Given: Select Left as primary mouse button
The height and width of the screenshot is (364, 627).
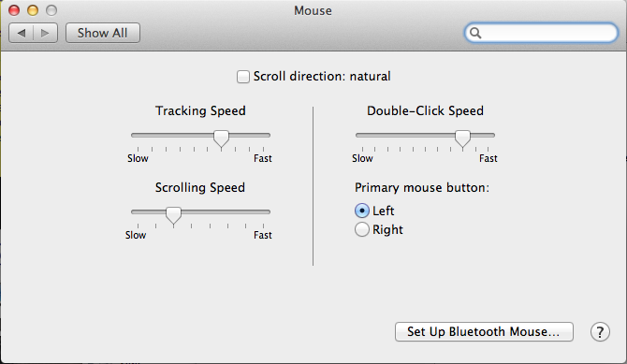Looking at the screenshot, I should coord(362,211).
